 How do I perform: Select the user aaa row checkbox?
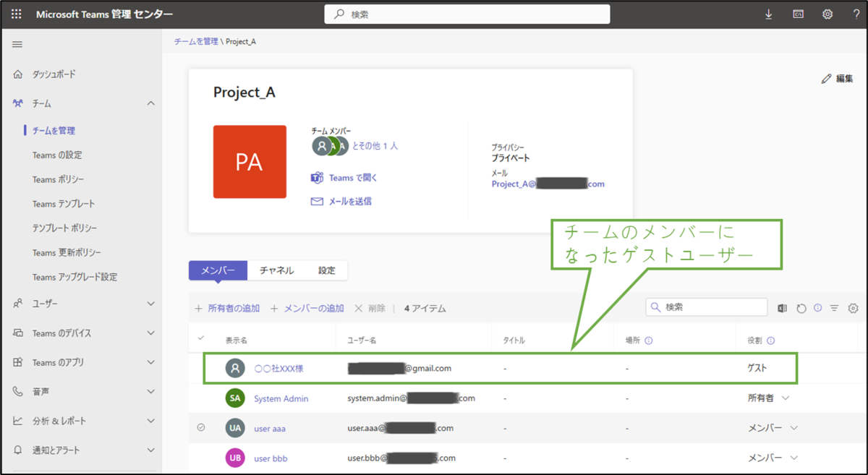point(201,428)
